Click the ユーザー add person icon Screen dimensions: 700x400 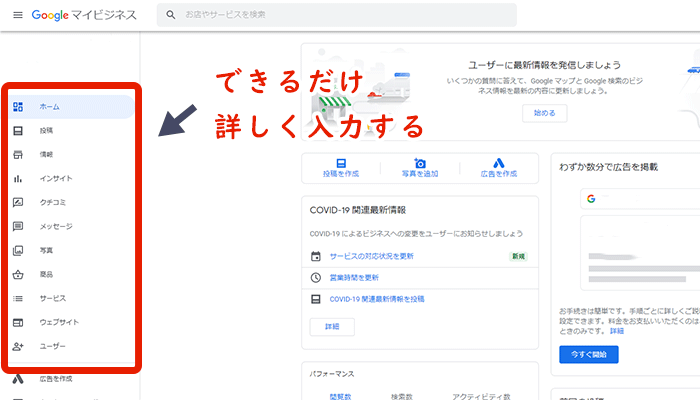click(x=18, y=346)
